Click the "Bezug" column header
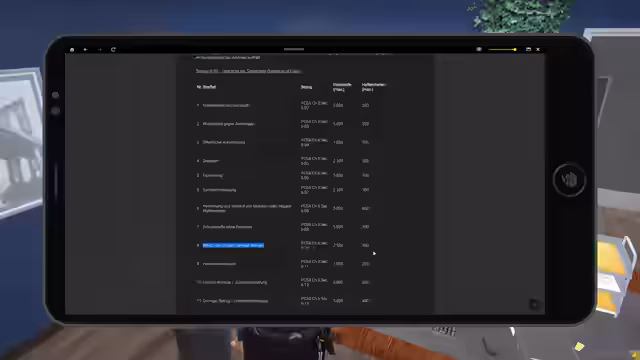Image resolution: width=640 pixels, height=360 pixels. [x=307, y=87]
